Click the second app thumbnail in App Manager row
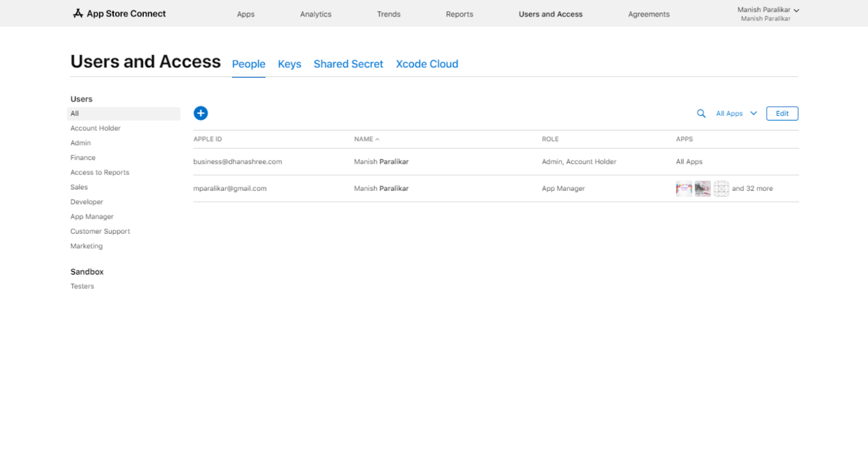The height and width of the screenshot is (466, 868). click(703, 189)
